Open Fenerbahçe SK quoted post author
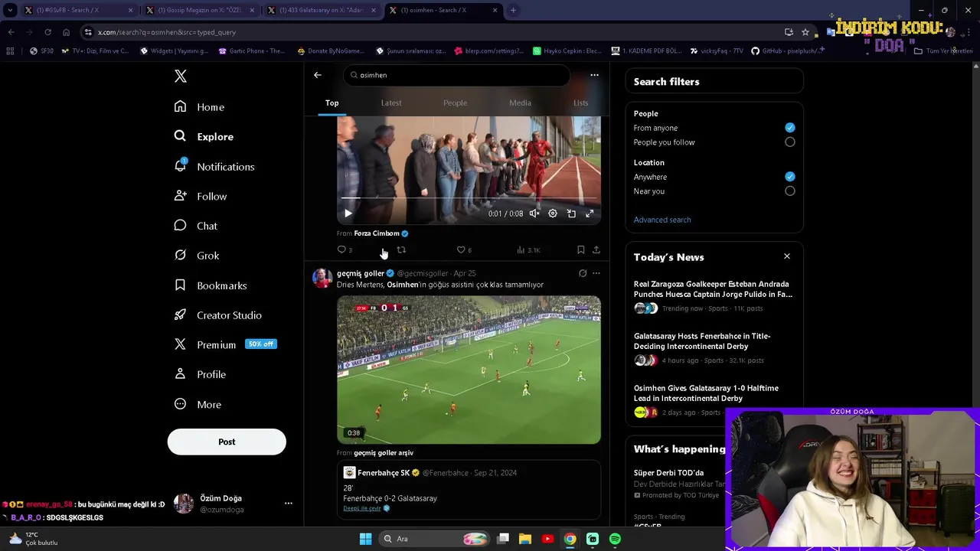 click(384, 473)
